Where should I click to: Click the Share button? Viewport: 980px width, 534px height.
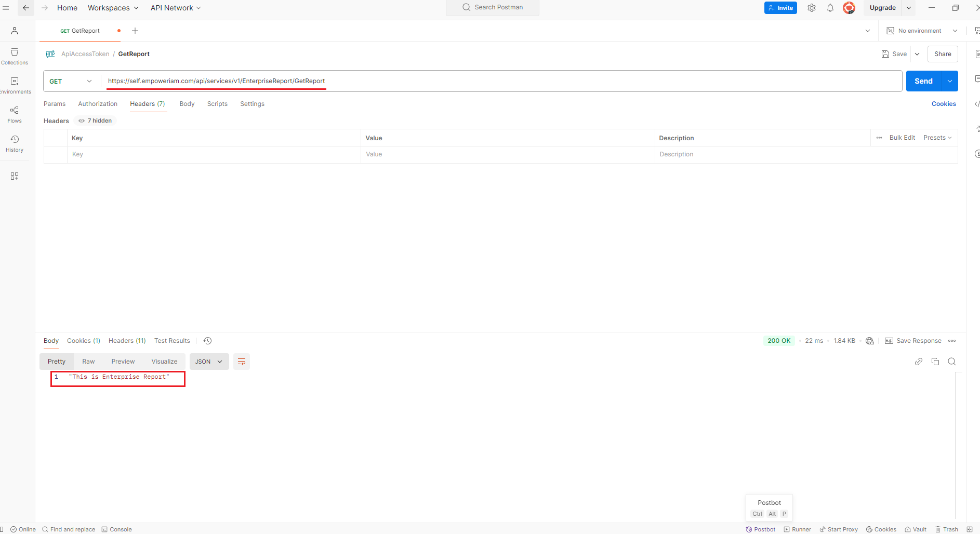943,54
